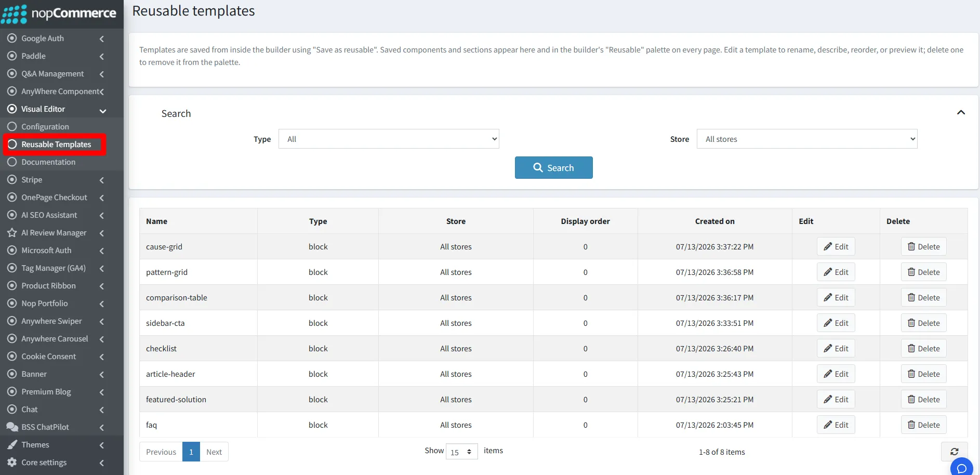Click the BSS ChatPilot chat bubbles icon
980x475 pixels.
pyautogui.click(x=12, y=427)
